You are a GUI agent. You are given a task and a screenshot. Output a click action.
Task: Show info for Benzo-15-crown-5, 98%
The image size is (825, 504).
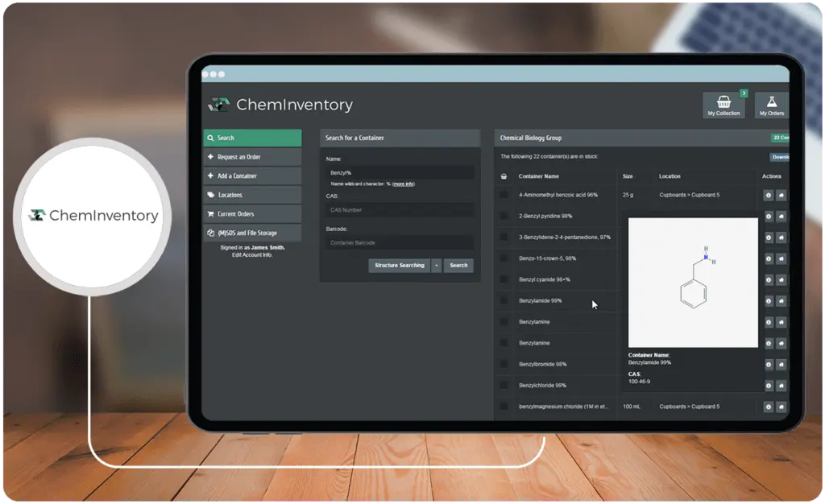[x=768, y=258]
